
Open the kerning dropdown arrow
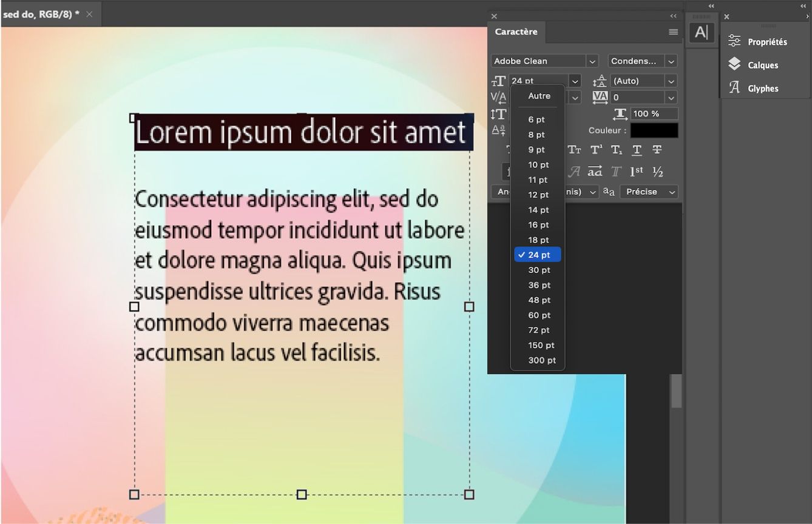point(575,97)
